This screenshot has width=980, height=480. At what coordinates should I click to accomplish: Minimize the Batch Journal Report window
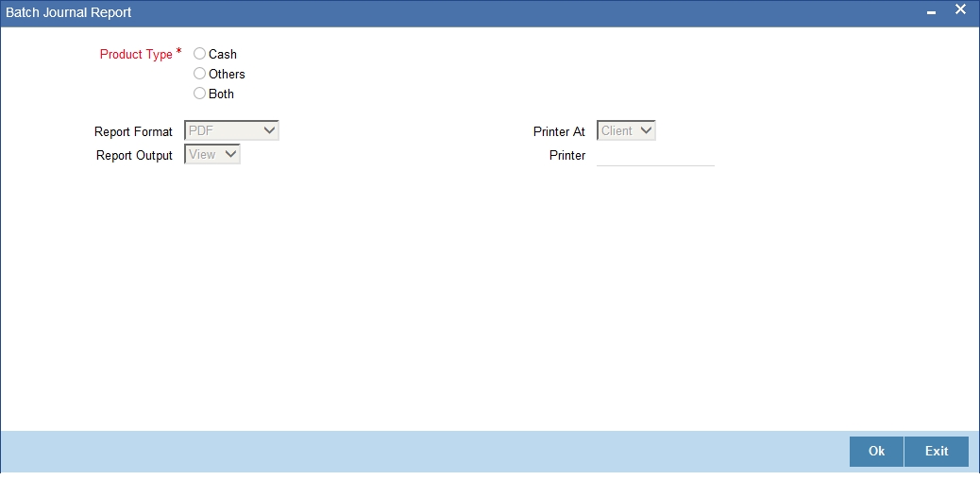(931, 12)
